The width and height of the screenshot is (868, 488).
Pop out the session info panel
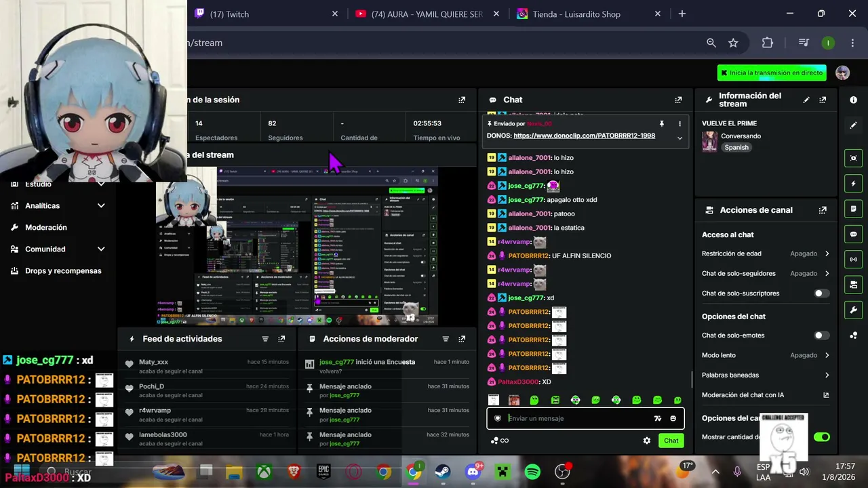point(462,100)
